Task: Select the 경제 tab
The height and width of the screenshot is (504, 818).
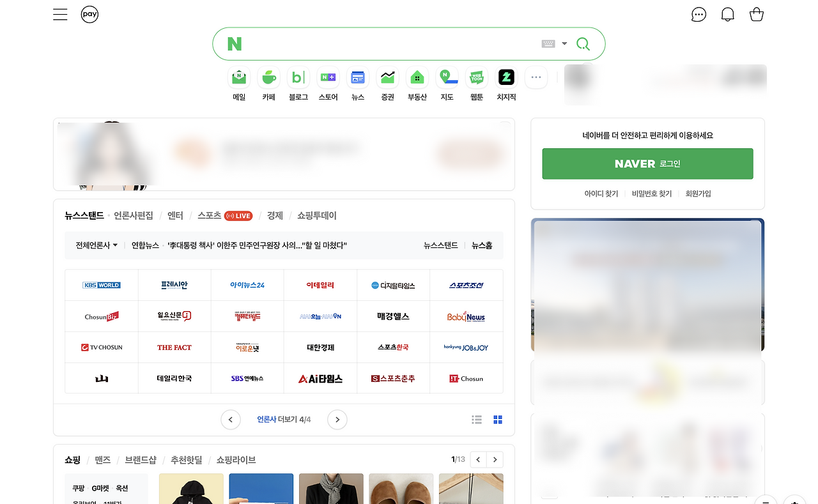Action: [x=275, y=216]
